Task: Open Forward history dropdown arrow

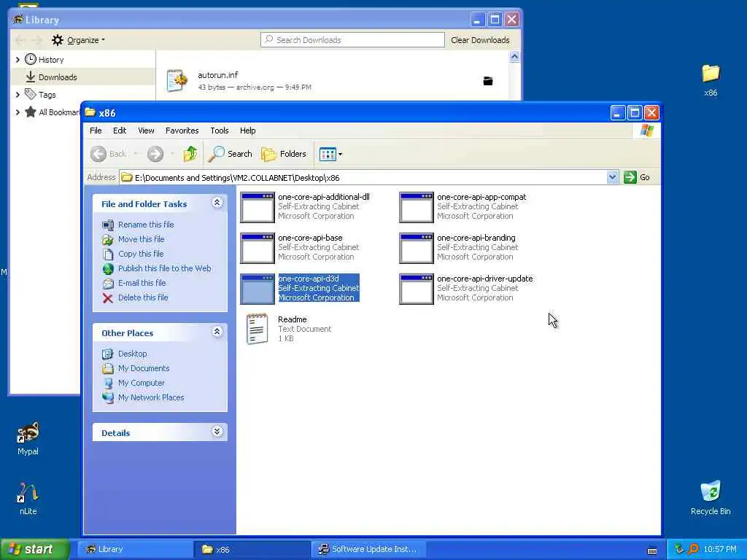Action: 172,154
